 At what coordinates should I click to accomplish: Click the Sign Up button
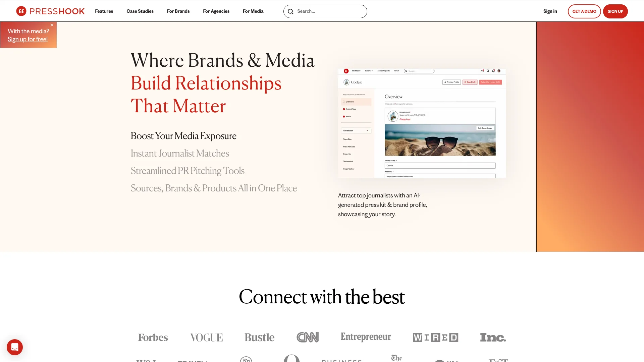(615, 11)
